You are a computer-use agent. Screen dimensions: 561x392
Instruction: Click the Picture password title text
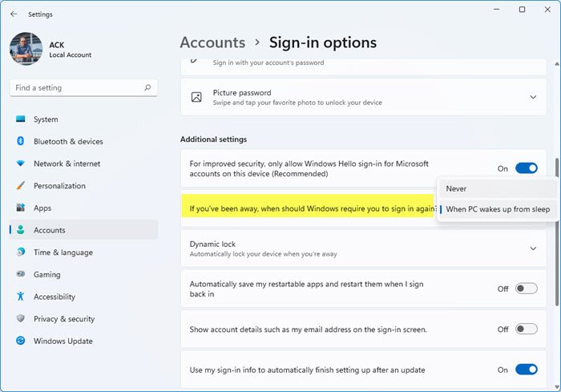click(x=242, y=93)
